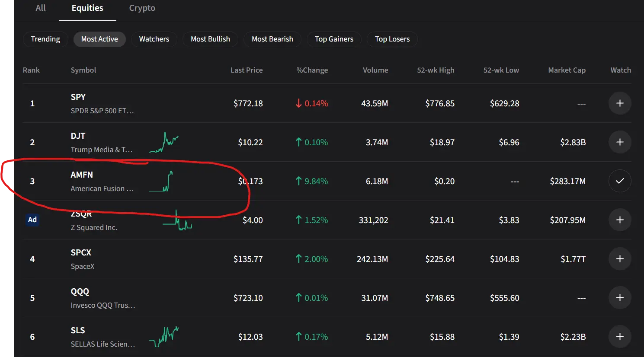Click the Z Squared Inc. name
The height and width of the screenshot is (357, 644).
(94, 227)
